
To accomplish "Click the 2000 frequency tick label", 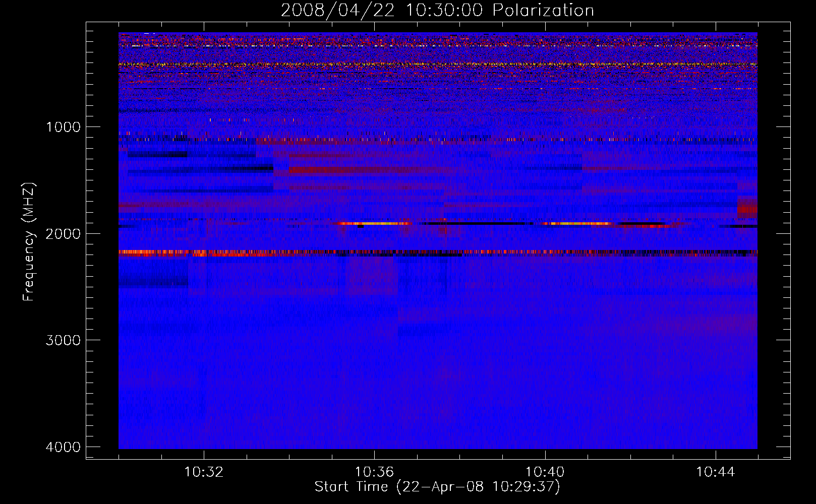I will [64, 233].
